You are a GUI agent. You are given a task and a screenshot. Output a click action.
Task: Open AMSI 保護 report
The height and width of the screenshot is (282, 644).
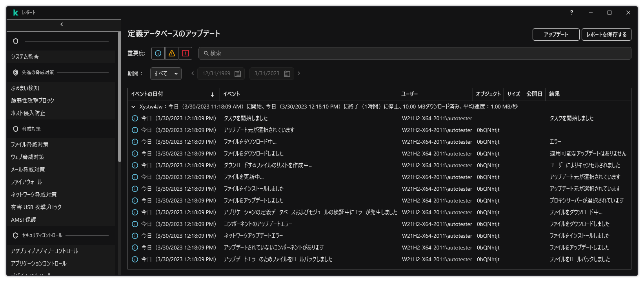(61, 220)
